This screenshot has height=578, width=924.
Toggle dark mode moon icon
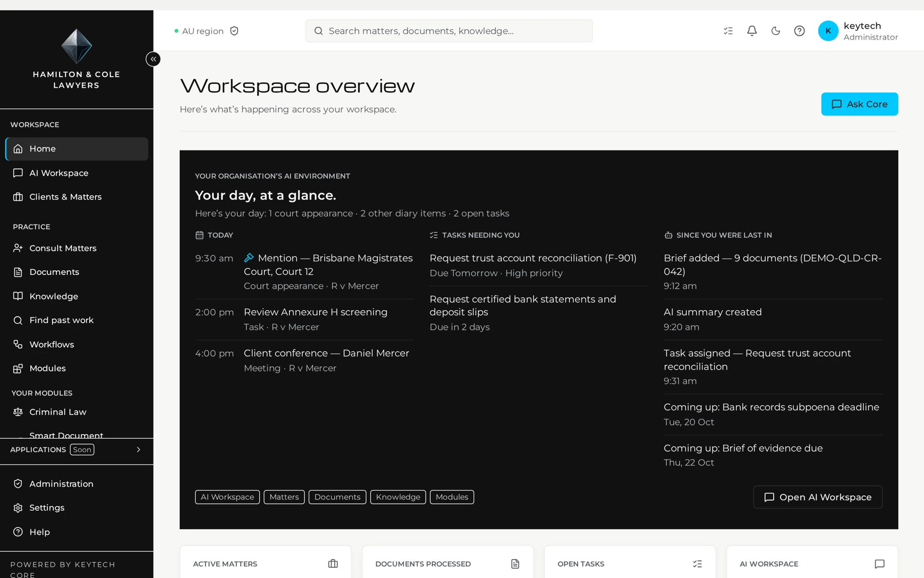pos(776,31)
